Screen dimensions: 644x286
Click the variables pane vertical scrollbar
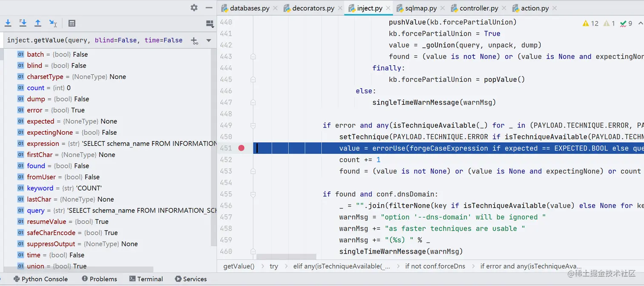tap(214, 147)
